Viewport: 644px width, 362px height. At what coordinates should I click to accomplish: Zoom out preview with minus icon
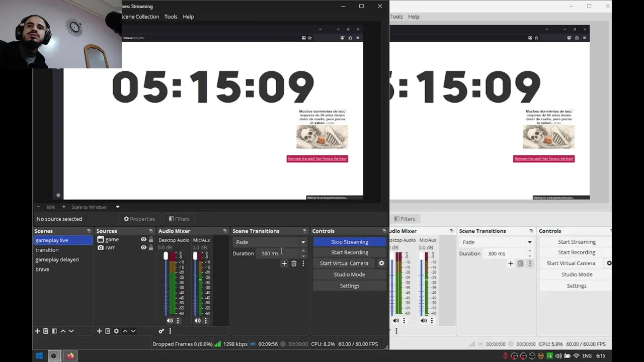pos(38,207)
